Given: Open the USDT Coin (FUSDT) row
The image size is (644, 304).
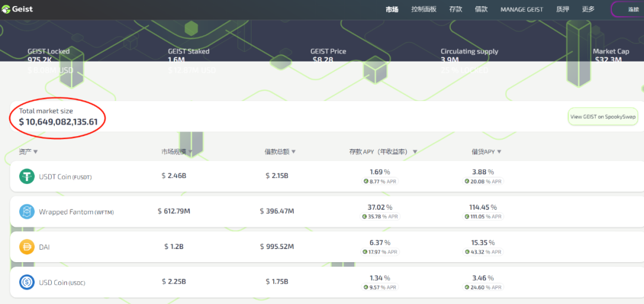Looking at the screenshot, I should click(x=327, y=176).
